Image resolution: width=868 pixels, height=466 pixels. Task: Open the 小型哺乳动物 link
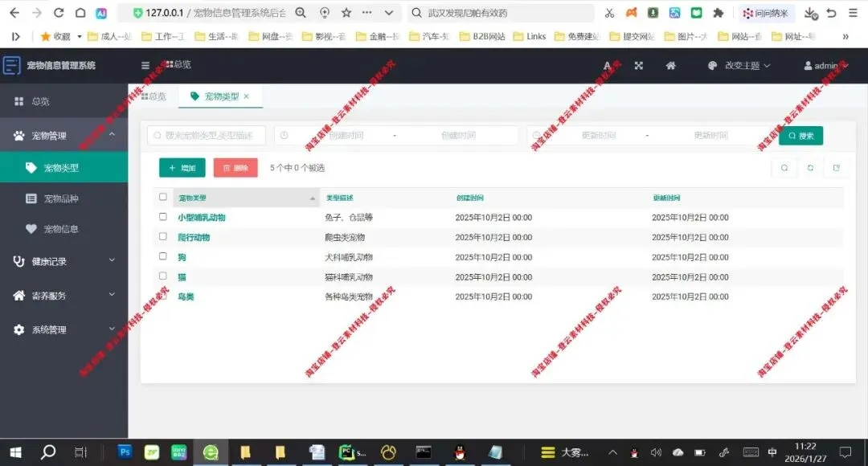point(202,218)
